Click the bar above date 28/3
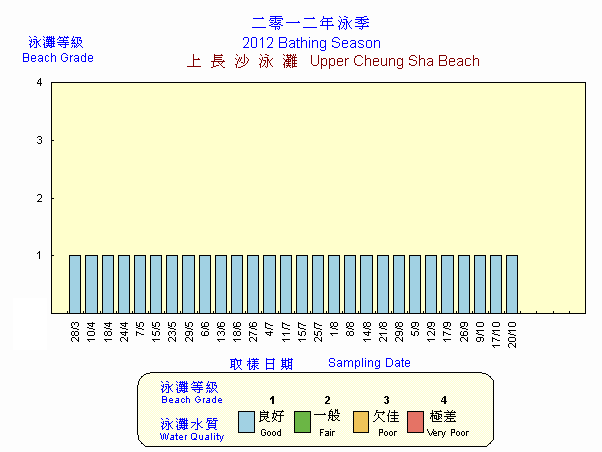The width and height of the screenshot is (602, 452). [75, 284]
